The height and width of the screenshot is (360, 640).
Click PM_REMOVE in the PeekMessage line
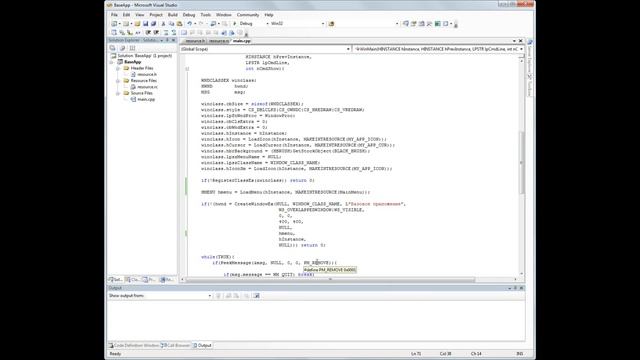pos(316,263)
